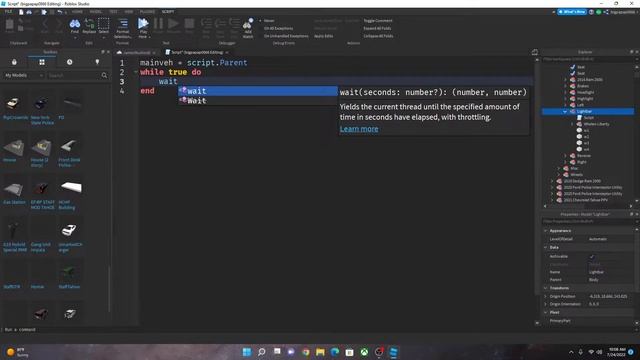Switch to the HOME ribbon tab
This screenshot has width=640, height=360.
click(77, 12)
